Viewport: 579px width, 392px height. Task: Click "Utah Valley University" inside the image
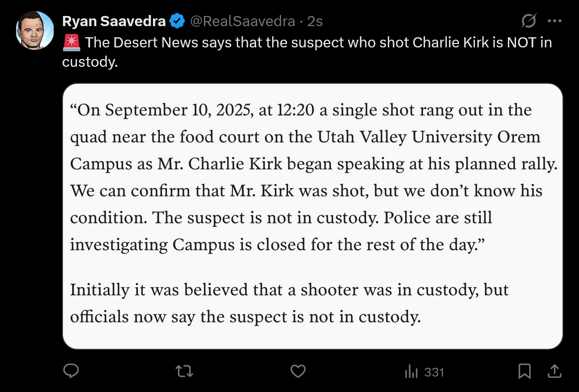[405, 137]
